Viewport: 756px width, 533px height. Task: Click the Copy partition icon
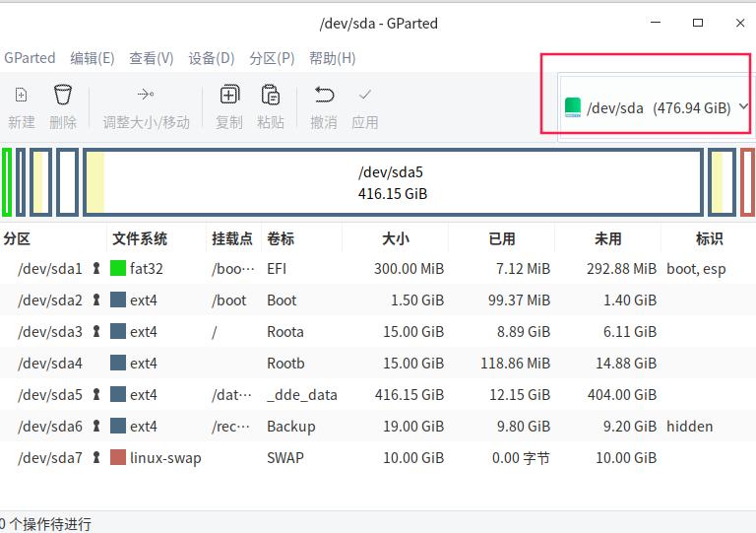pos(229,95)
